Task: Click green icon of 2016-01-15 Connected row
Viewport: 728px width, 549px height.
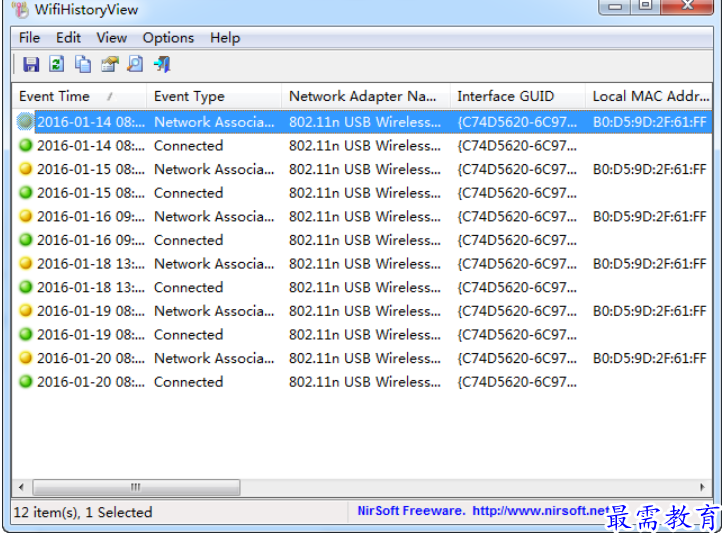Action: [26, 193]
